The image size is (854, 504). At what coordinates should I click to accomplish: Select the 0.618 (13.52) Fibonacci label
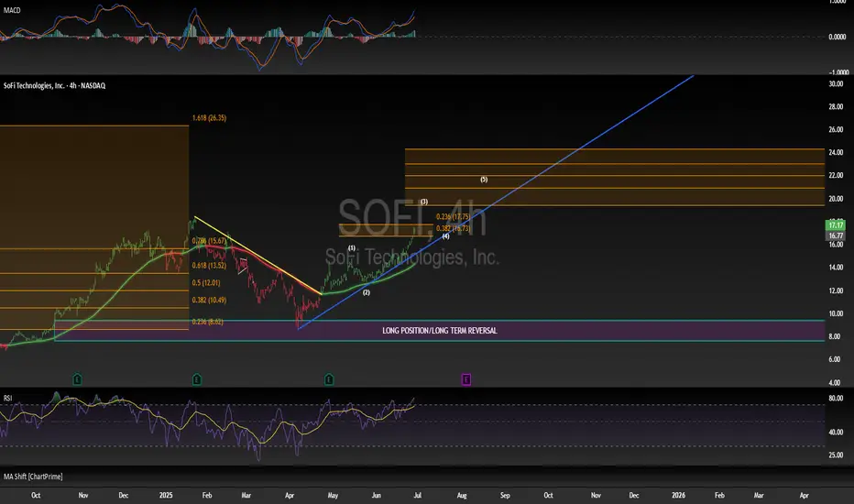(x=209, y=266)
